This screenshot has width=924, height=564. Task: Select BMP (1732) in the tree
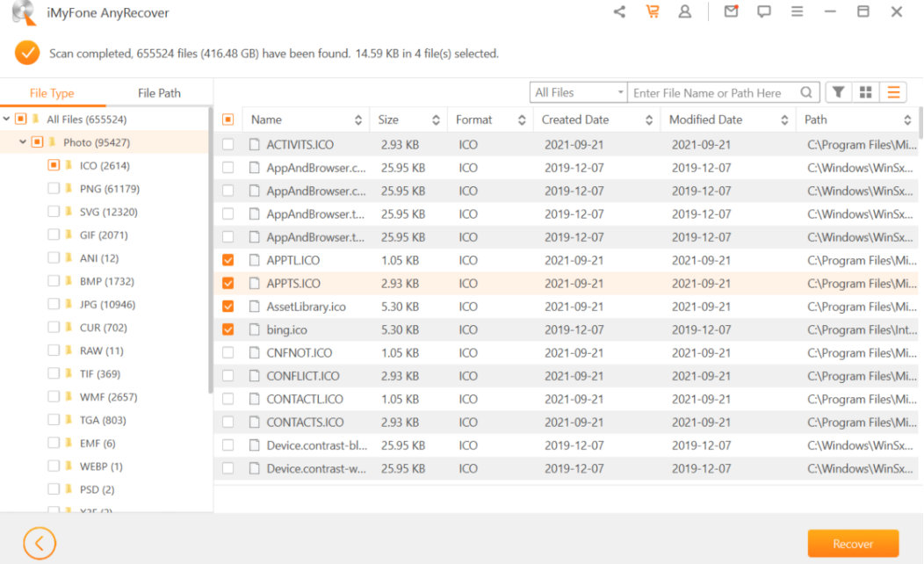[x=106, y=281]
